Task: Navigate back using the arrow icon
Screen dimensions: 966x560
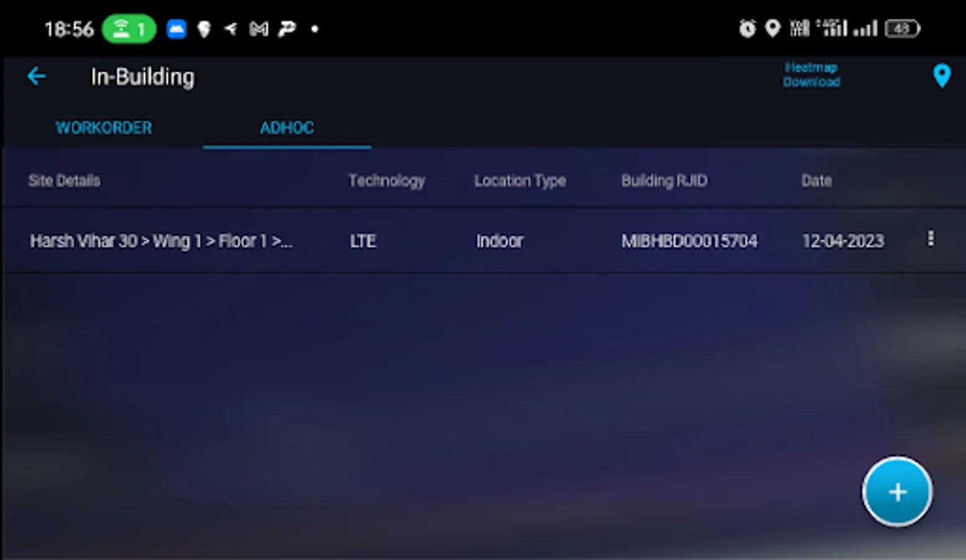Action: coord(37,76)
